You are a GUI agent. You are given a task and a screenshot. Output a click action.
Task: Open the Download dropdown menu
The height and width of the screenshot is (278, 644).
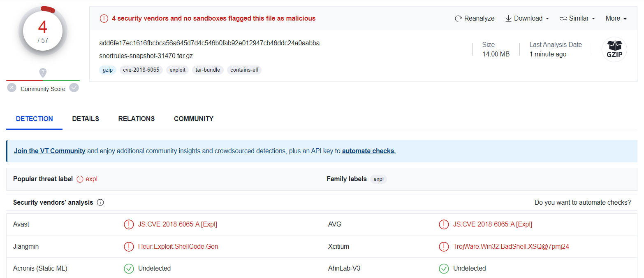(527, 19)
